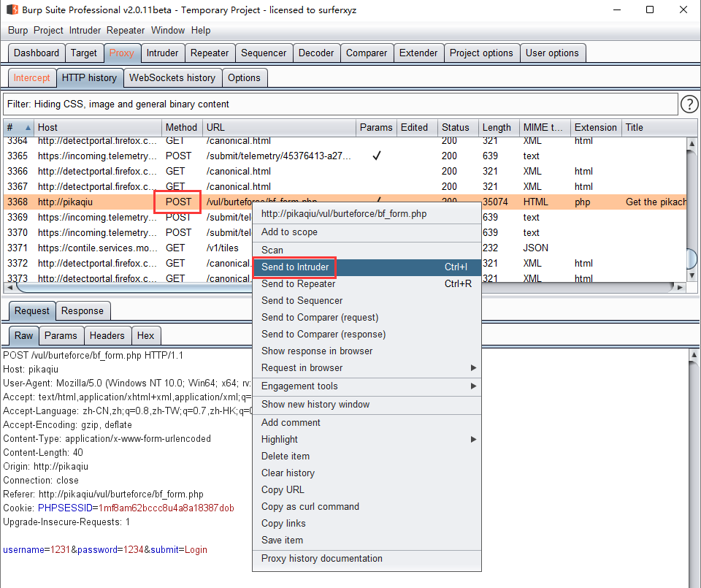Sort table by Method column header
The width and height of the screenshot is (701, 588).
[182, 127]
